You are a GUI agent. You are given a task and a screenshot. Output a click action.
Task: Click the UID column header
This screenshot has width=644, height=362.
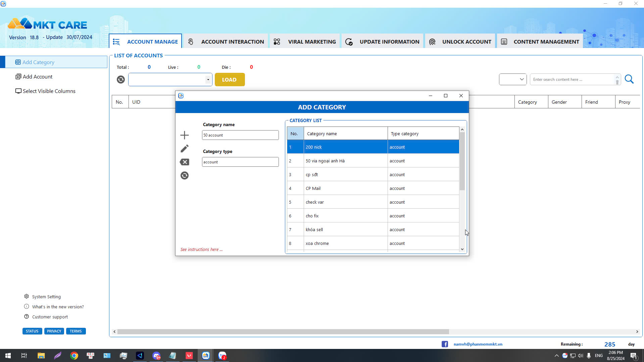point(152,102)
